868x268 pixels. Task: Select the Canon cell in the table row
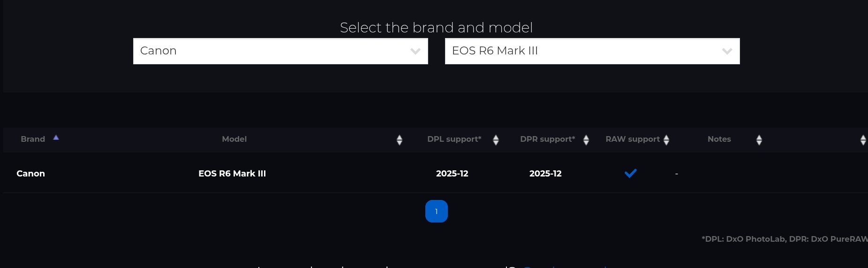[30, 173]
